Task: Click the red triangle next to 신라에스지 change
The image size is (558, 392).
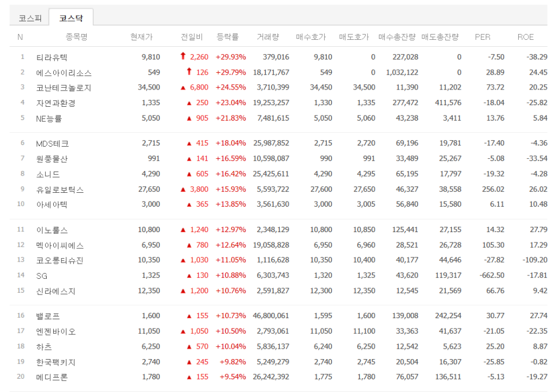Action: pos(183,291)
